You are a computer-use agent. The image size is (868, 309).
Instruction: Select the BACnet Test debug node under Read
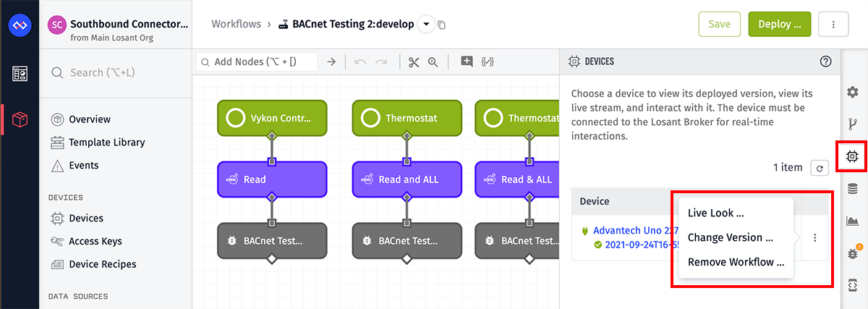point(272,240)
